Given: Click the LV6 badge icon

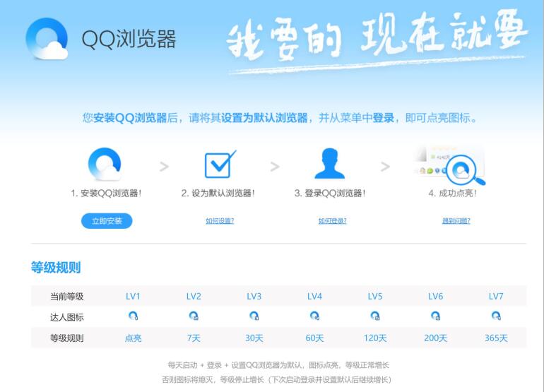Looking at the screenshot, I should click(435, 316).
